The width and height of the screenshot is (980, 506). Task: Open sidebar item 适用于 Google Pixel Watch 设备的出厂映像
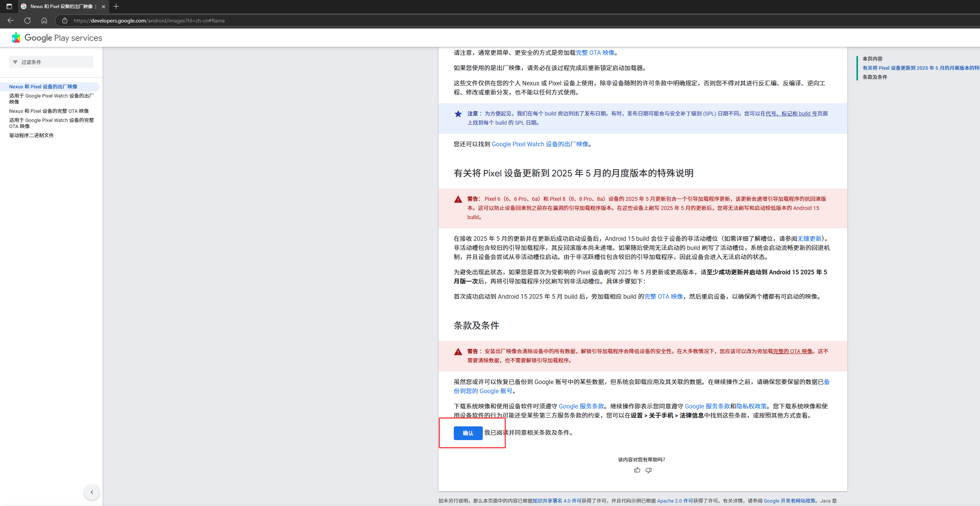pos(51,99)
